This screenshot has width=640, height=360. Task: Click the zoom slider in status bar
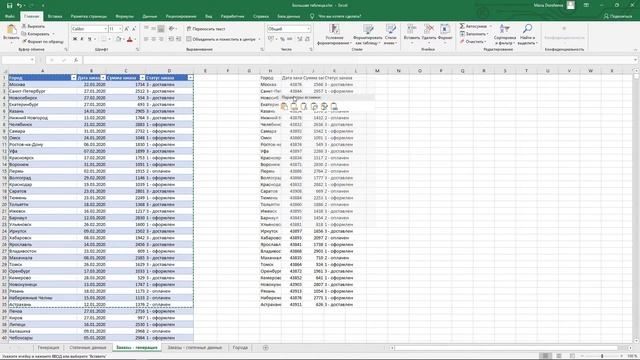(602, 356)
